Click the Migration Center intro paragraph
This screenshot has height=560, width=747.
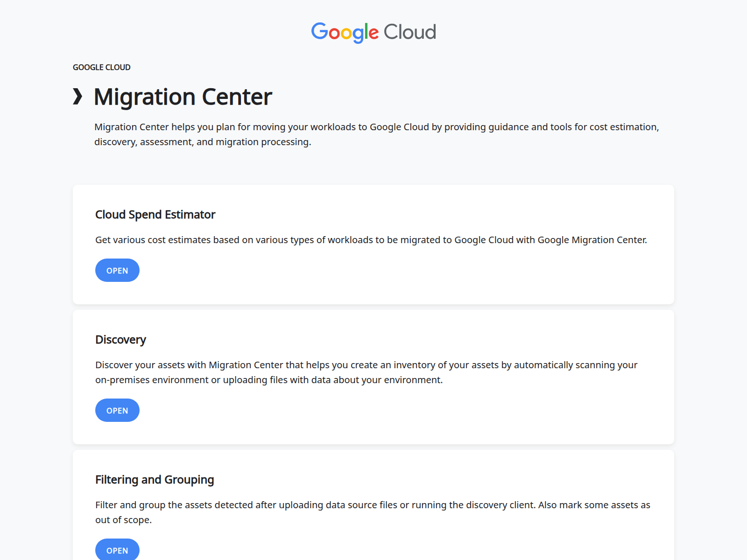click(x=376, y=134)
